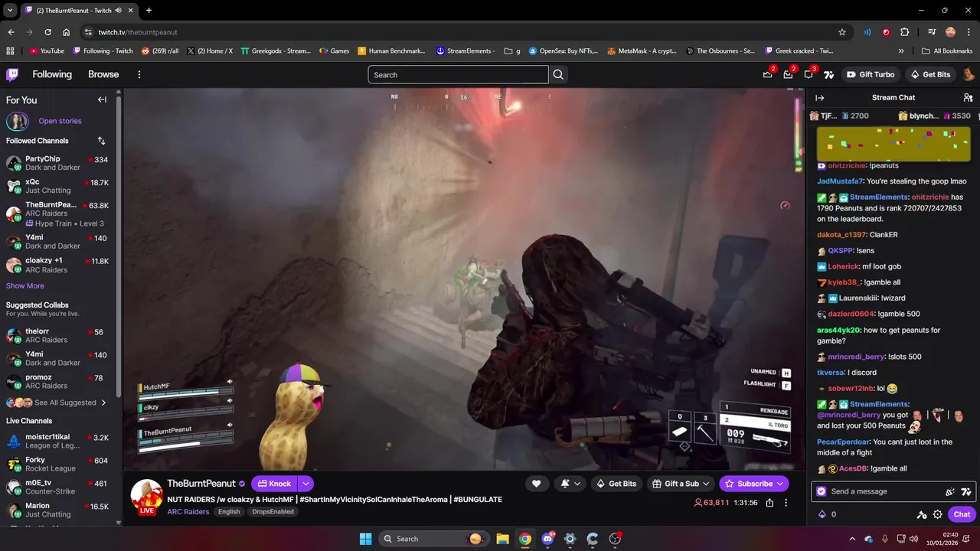The width and height of the screenshot is (980, 551).
Task: Open whispers chat bubble icon
Action: 808,74
